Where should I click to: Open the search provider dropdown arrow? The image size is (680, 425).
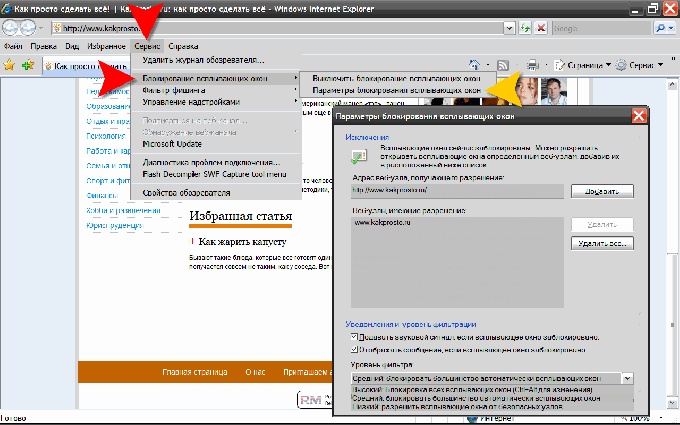pos(671,28)
